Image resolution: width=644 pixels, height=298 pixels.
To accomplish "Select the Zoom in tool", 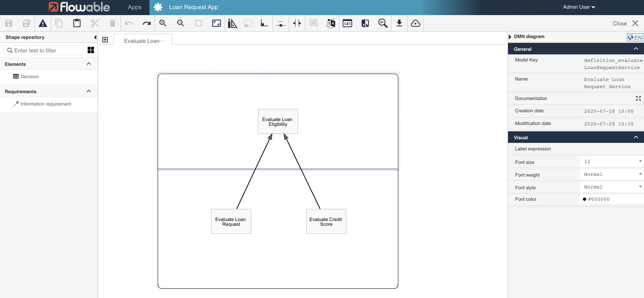I will click(x=163, y=23).
